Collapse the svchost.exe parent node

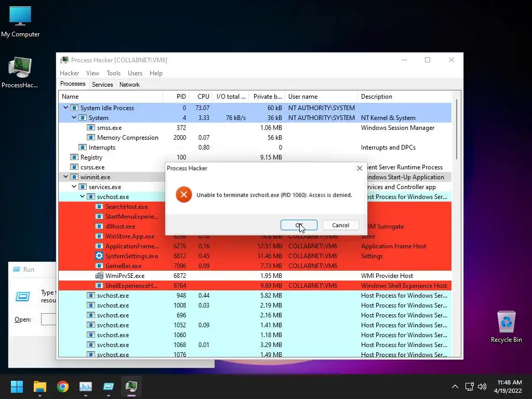82,196
